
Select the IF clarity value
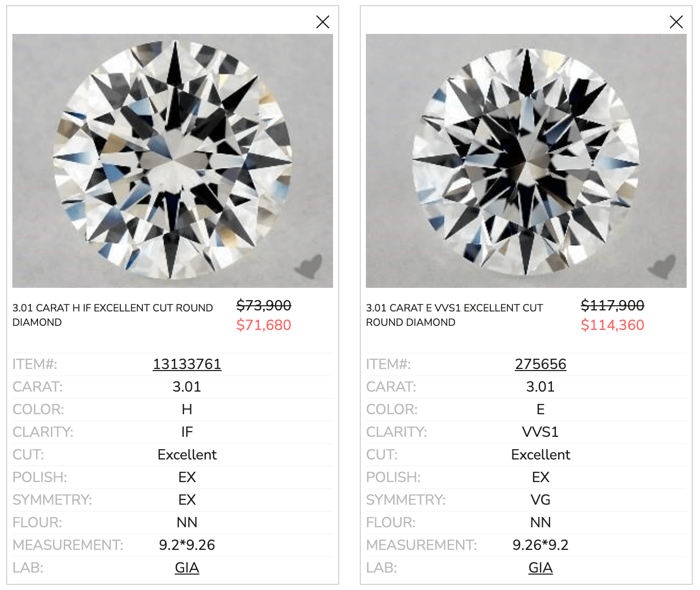[x=187, y=432]
